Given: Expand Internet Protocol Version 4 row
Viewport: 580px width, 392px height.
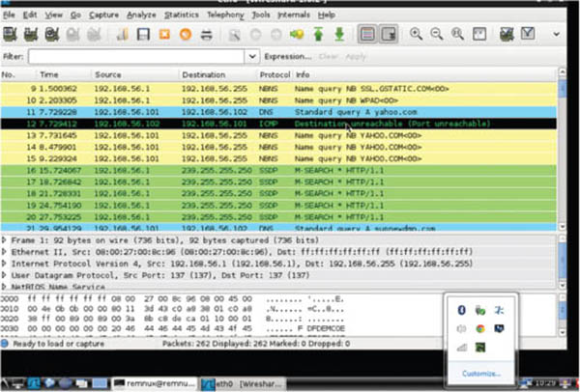Looking at the screenshot, I should tap(4, 264).
